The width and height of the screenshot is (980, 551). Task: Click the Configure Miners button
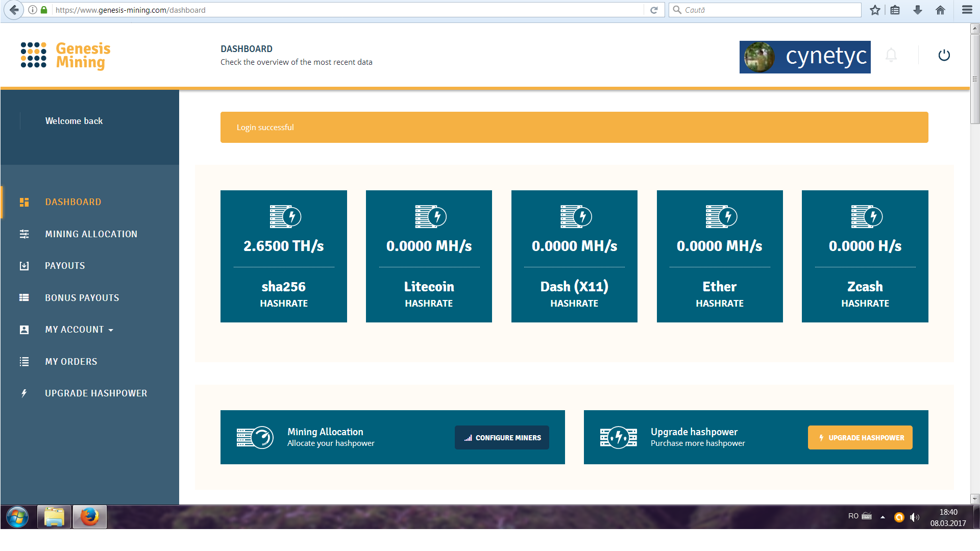point(502,438)
